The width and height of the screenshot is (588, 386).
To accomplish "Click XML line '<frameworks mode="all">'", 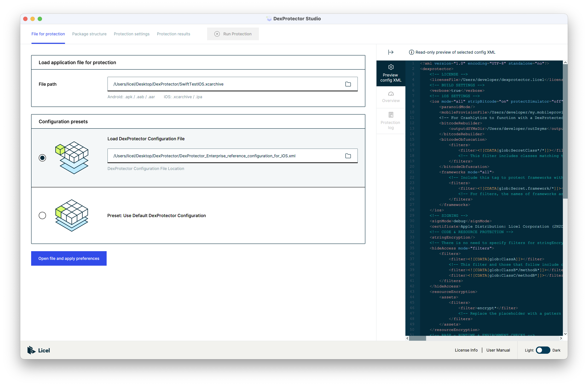I will click(x=467, y=172).
